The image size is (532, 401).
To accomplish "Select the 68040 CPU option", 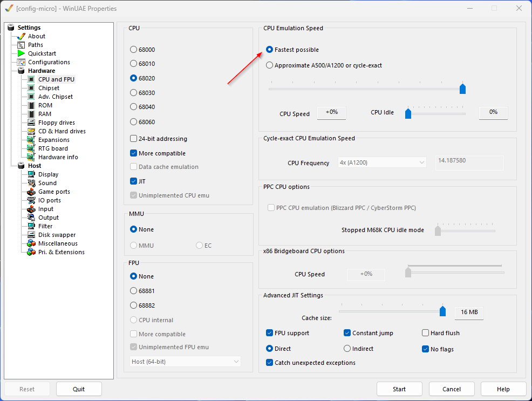I will (x=134, y=107).
